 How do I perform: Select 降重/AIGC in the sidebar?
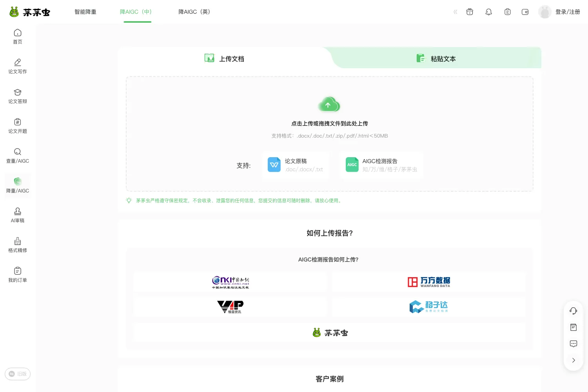18,185
